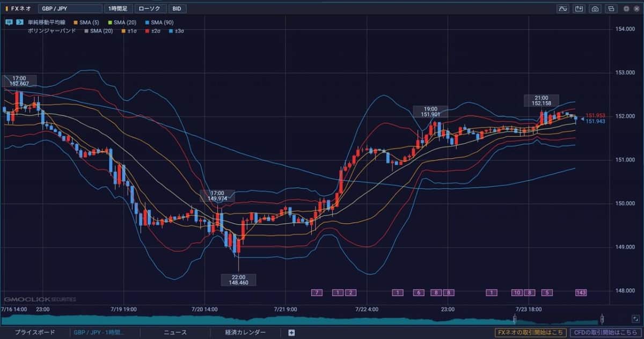Switch to the 経済カレンダー tab
The height and width of the screenshot is (339, 644).
tap(245, 333)
